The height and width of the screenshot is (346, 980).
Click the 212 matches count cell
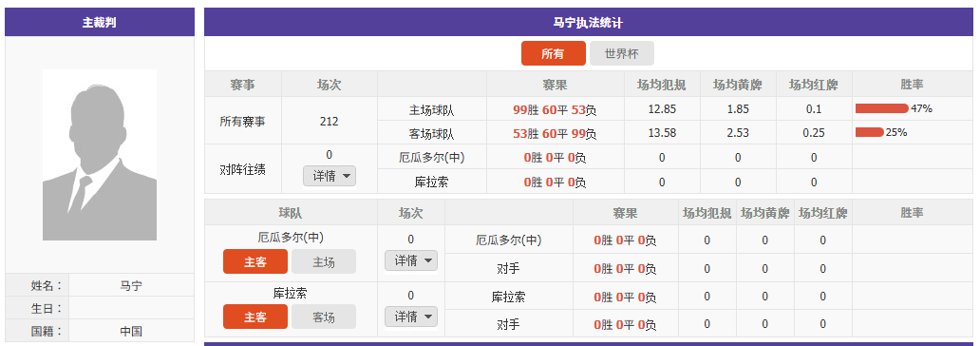[x=330, y=121]
